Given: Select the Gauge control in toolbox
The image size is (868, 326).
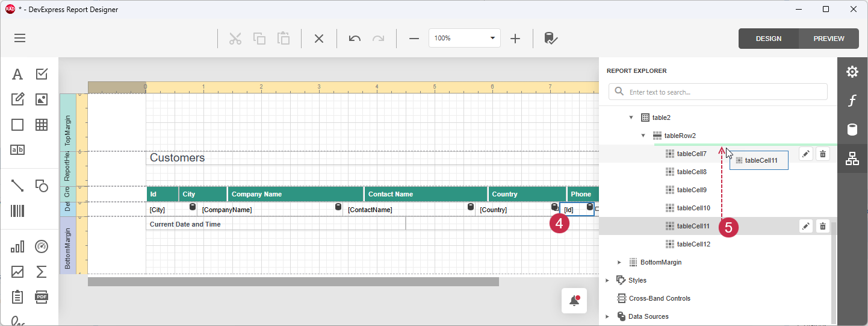Looking at the screenshot, I should 42,246.
